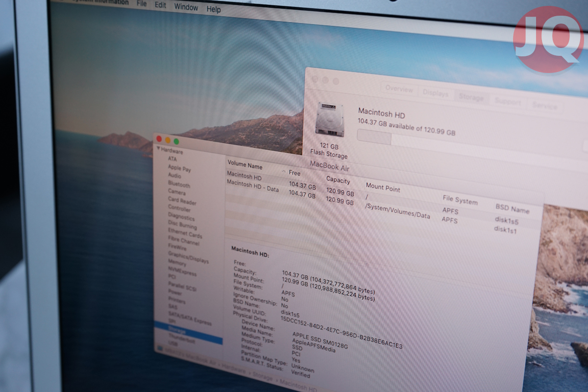Image resolution: width=588 pixels, height=392 pixels.
Task: Select ATA in the Hardware sidebar
Action: pyautogui.click(x=172, y=159)
